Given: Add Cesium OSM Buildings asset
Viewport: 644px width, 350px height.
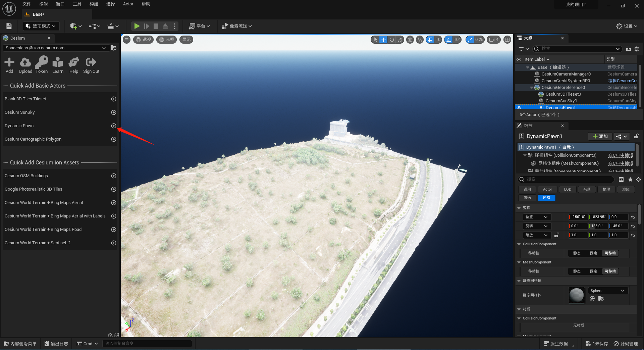Looking at the screenshot, I should tap(114, 176).
